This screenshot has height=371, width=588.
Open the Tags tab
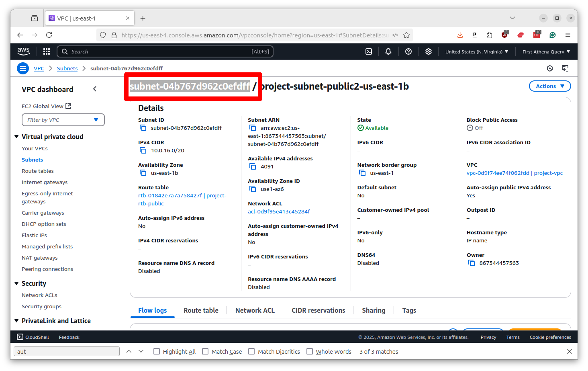click(x=409, y=310)
